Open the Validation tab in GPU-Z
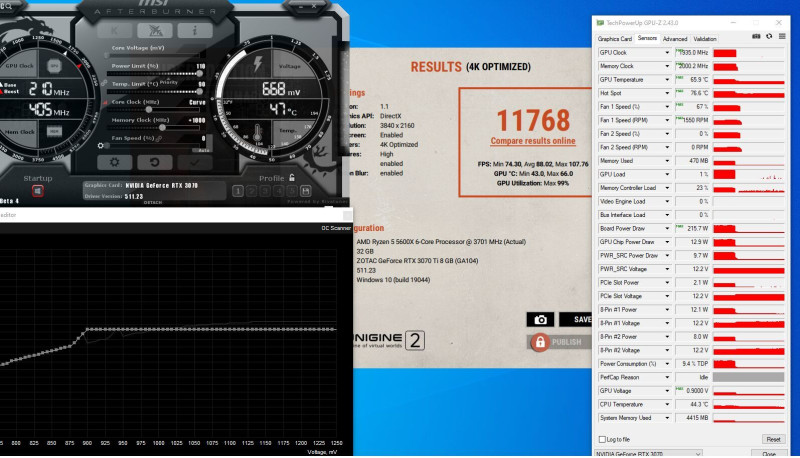The image size is (800, 458). tap(705, 39)
